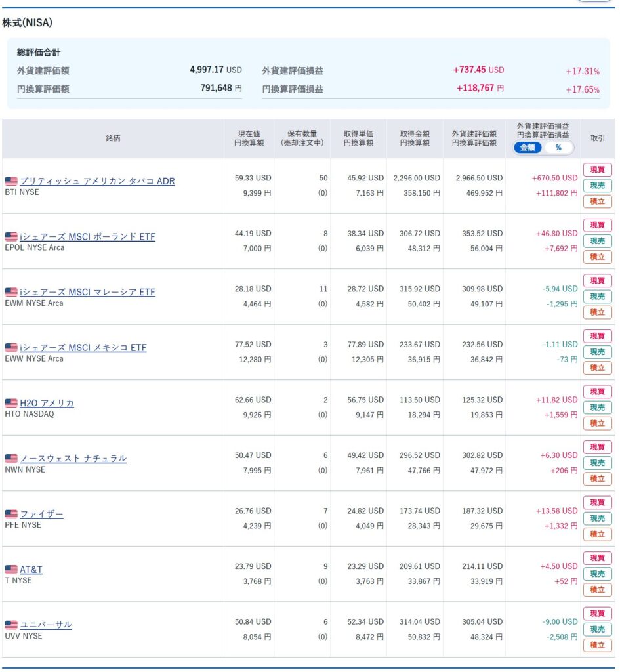The image size is (620, 672).
Task: Click US flag icon beside メキシコ ETF
Action: 11,348
